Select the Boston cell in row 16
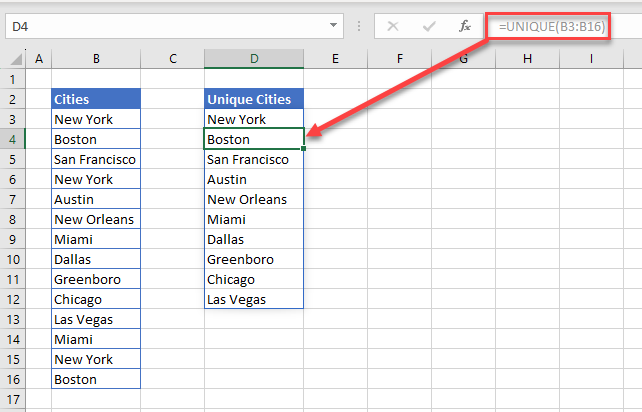642x412 pixels. click(96, 379)
